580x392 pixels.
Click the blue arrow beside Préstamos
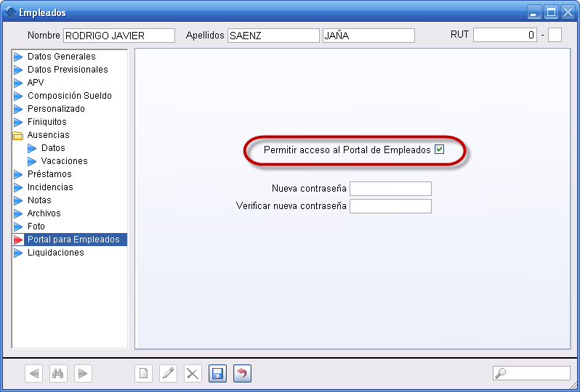coord(18,174)
